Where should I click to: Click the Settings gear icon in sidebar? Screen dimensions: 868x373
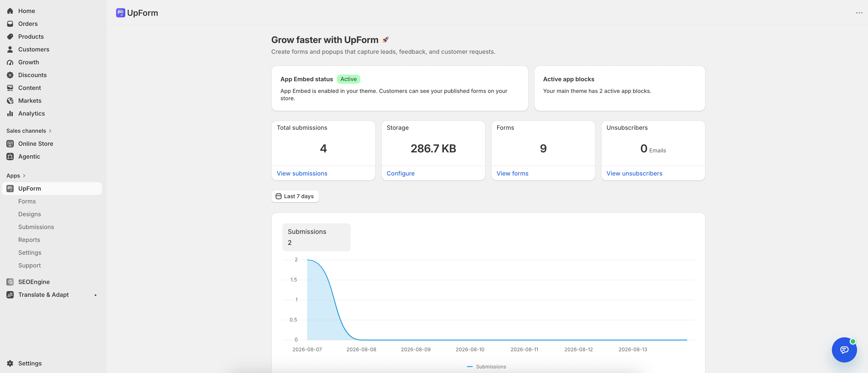pyautogui.click(x=10, y=363)
